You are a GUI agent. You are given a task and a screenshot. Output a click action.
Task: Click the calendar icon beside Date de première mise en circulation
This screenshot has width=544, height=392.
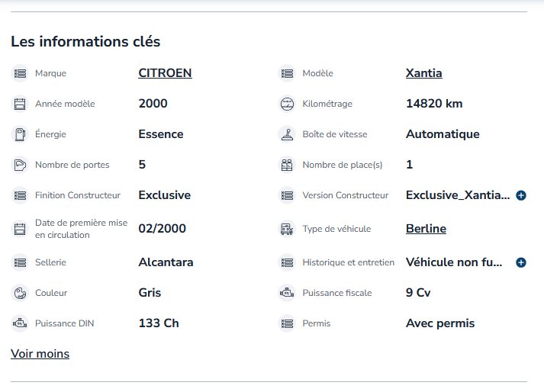point(20,229)
